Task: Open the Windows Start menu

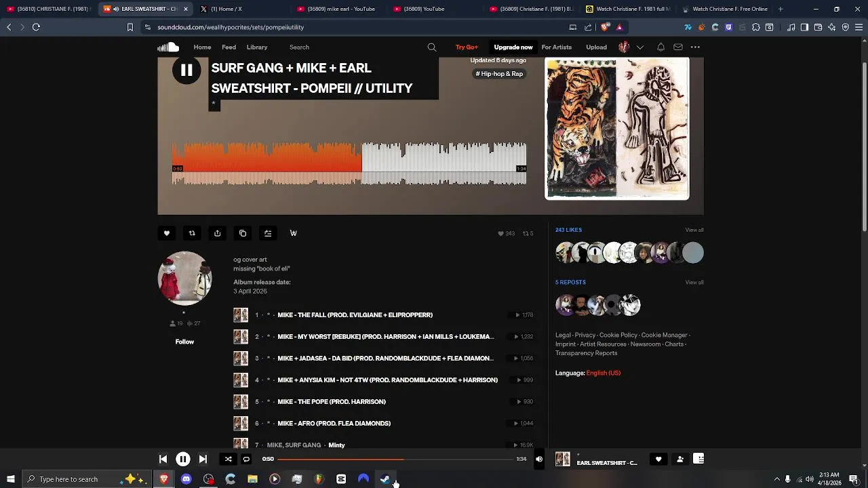Action: (x=10, y=479)
